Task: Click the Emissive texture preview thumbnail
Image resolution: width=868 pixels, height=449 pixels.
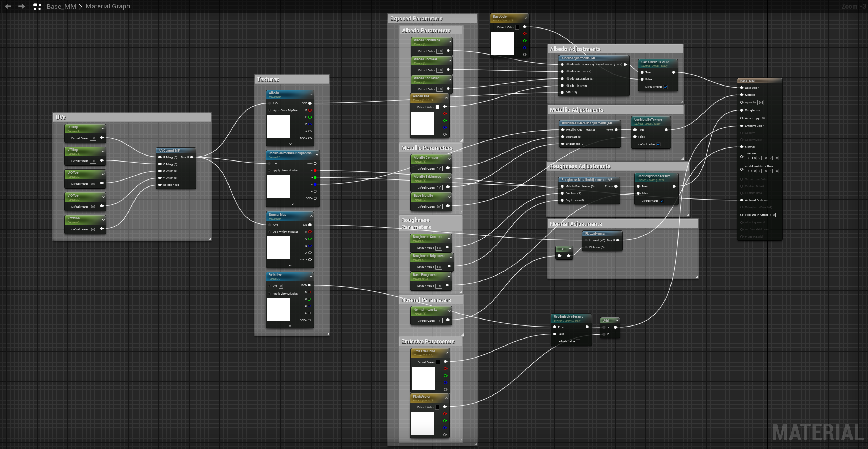Action: click(x=278, y=310)
